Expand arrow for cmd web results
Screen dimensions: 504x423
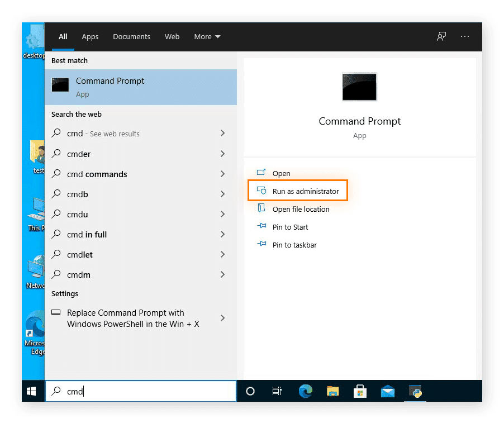click(222, 133)
